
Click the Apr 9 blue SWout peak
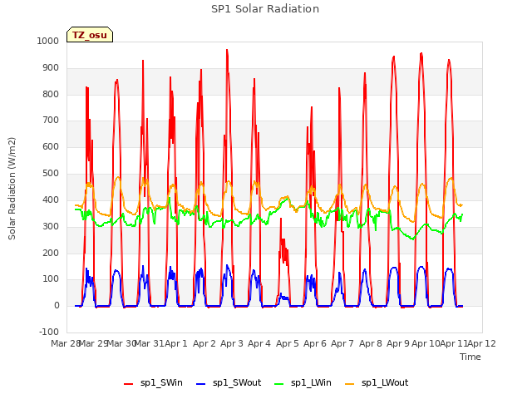[393, 268]
